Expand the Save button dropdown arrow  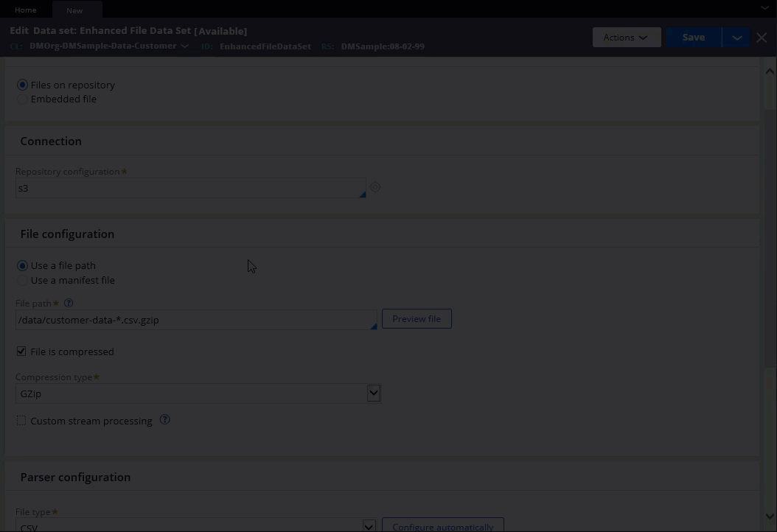(736, 38)
